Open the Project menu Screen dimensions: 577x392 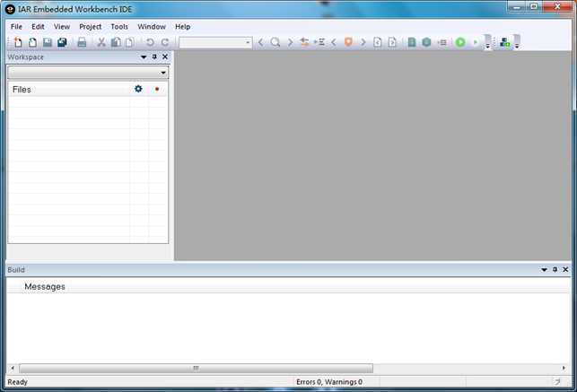point(90,27)
